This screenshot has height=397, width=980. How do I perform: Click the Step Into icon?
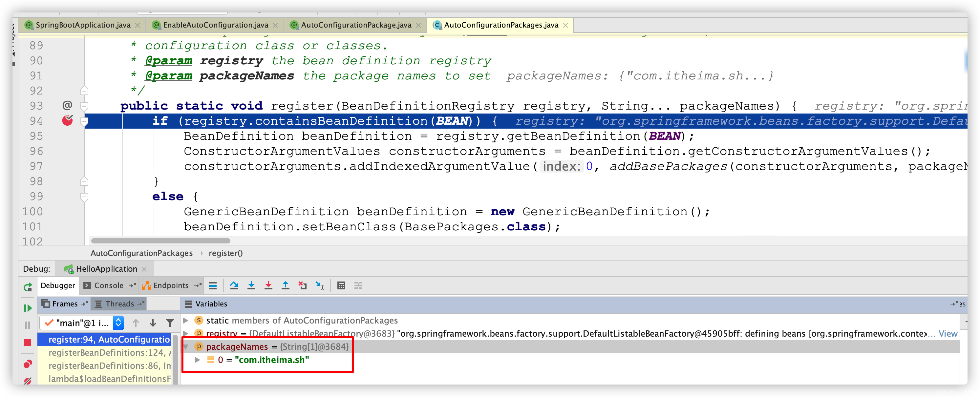pos(251,285)
